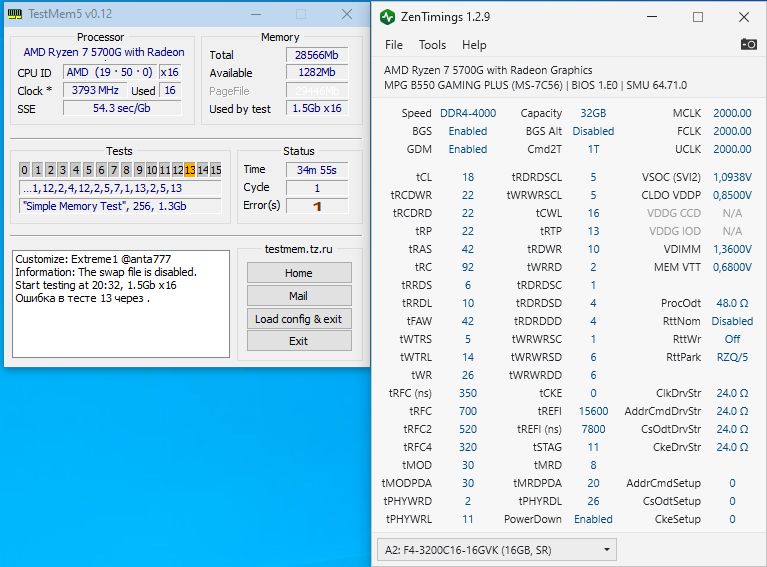Click the FCLK 2000.00 value

tap(732, 131)
